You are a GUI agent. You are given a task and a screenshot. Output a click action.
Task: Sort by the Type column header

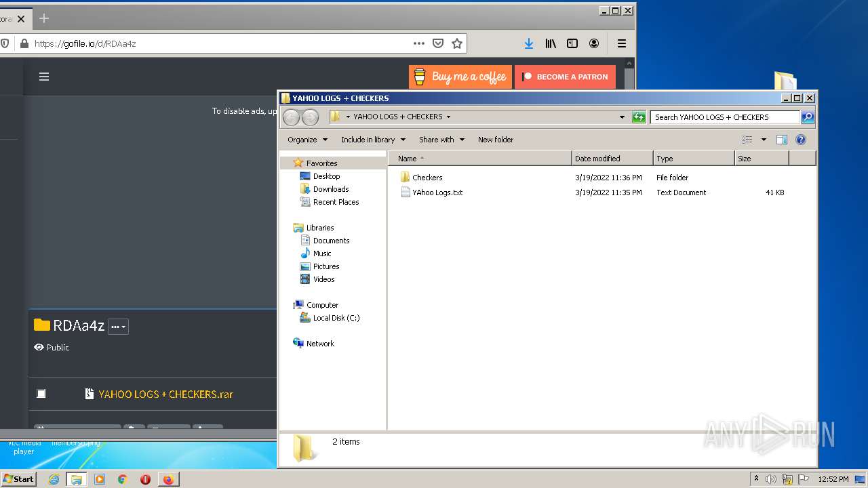click(x=694, y=159)
